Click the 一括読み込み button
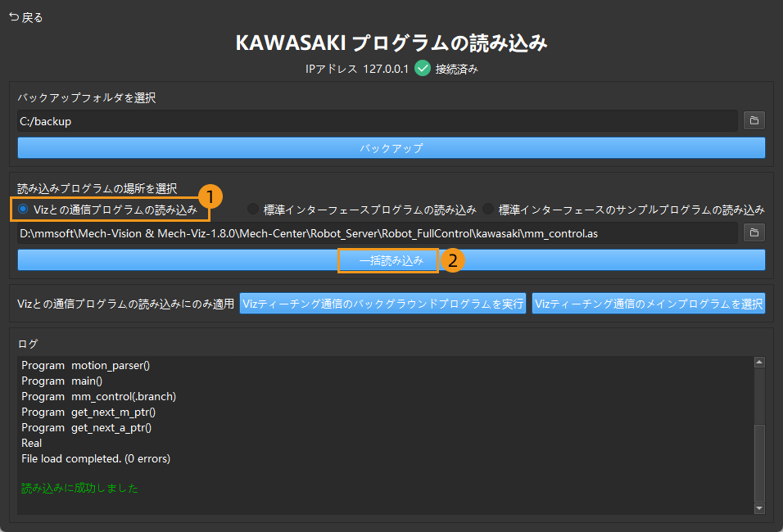The image size is (783, 532). (391, 260)
